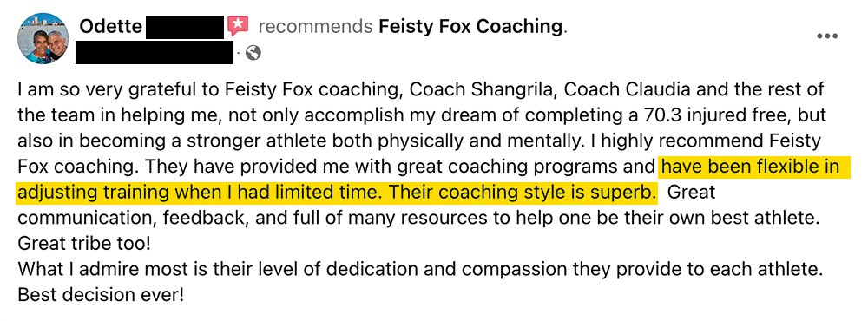
Task: Click the red recommendation star badge
Action: (x=238, y=25)
